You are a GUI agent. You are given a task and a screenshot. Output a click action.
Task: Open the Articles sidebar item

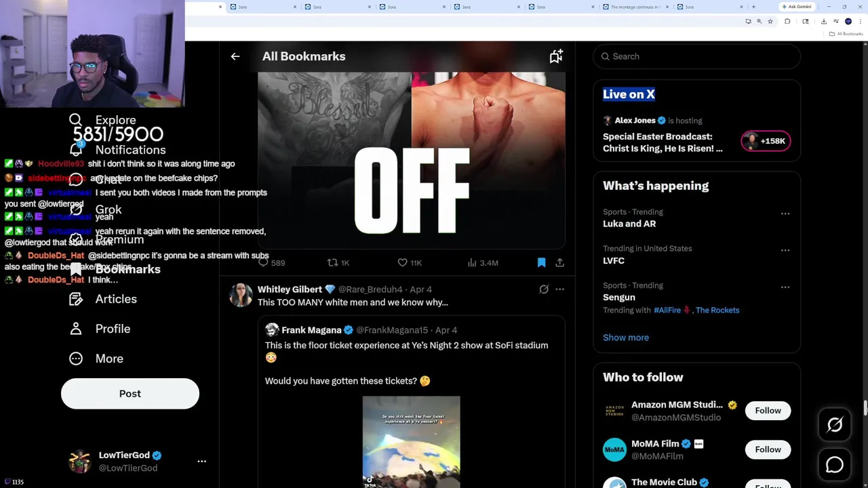click(103, 299)
